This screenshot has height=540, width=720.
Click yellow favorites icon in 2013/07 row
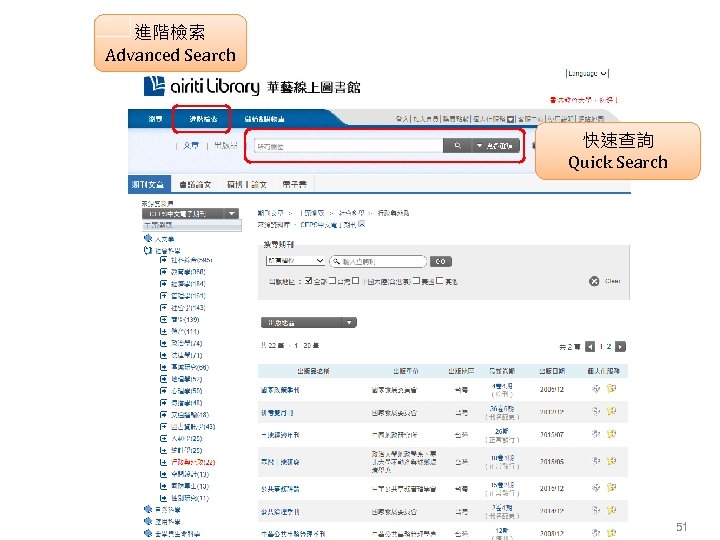point(611,434)
